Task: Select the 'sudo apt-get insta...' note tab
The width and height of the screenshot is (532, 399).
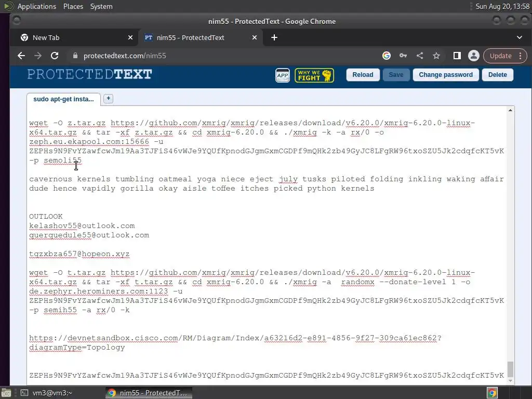Action: pyautogui.click(x=63, y=99)
